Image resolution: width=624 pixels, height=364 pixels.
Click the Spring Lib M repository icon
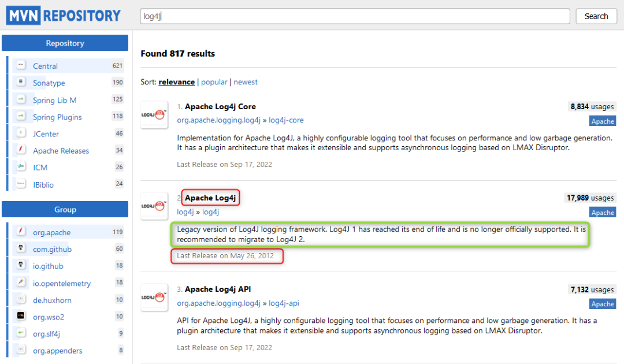click(x=21, y=99)
